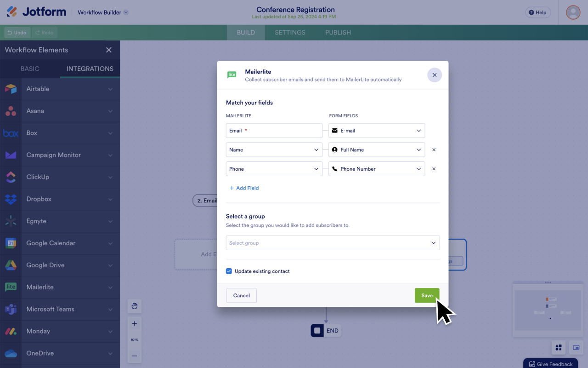This screenshot has height=368, width=588.
Task: Click the Monday list row label
Action: click(x=38, y=331)
